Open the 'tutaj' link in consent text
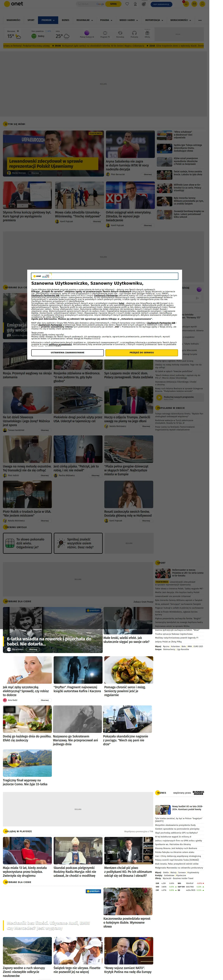The height and width of the screenshot is (980, 223). pos(122,303)
